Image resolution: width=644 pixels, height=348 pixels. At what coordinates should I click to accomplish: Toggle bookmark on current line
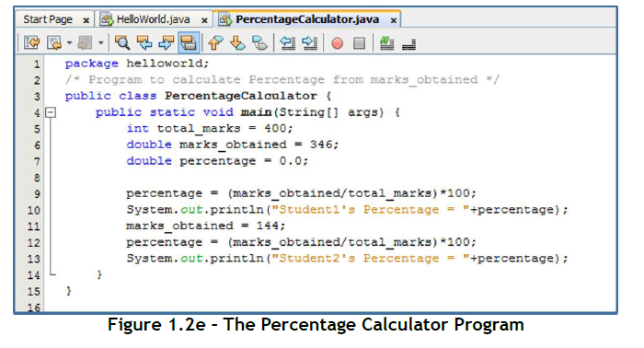[x=259, y=42]
